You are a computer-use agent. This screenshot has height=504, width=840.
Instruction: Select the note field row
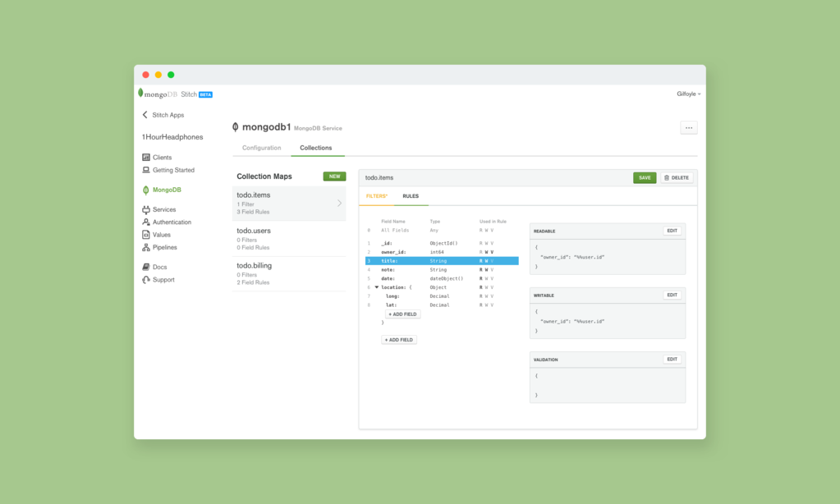click(x=442, y=269)
